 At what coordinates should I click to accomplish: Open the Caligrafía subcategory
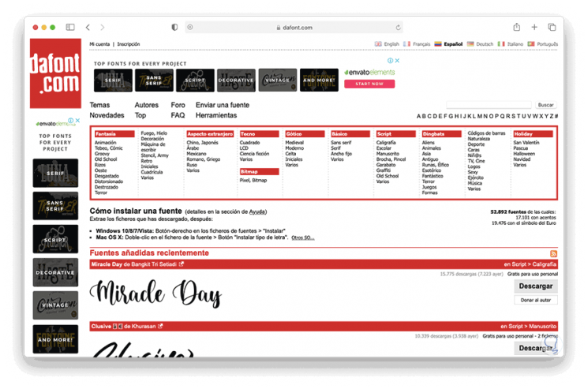click(386, 142)
